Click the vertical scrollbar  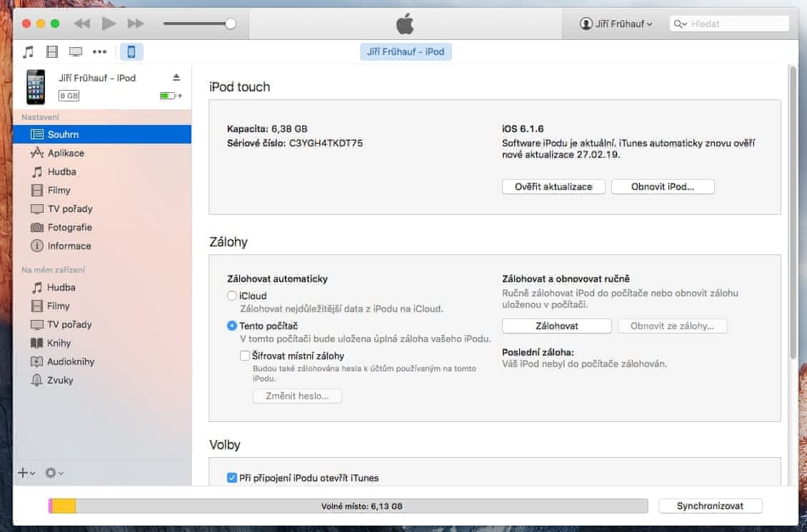pos(793,213)
